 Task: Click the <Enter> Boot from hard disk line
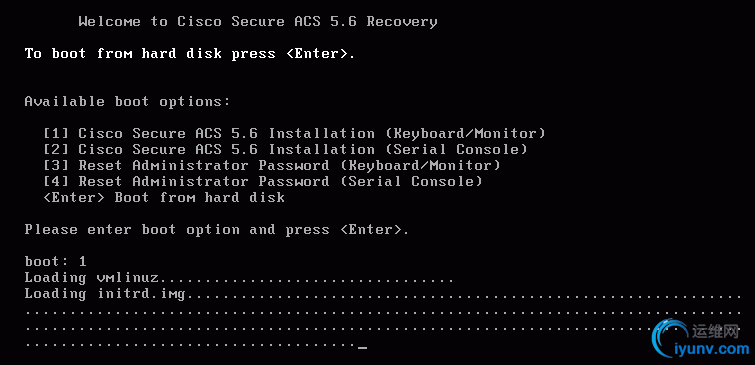164,197
